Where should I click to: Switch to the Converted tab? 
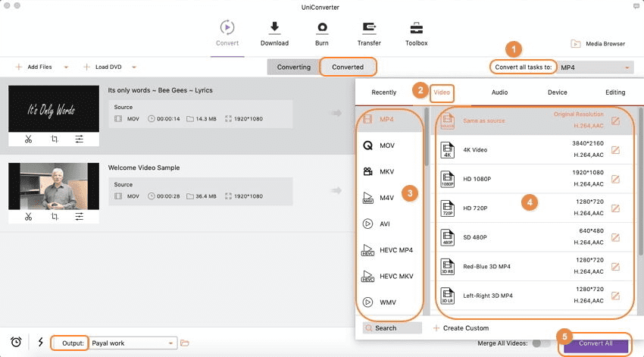click(348, 67)
